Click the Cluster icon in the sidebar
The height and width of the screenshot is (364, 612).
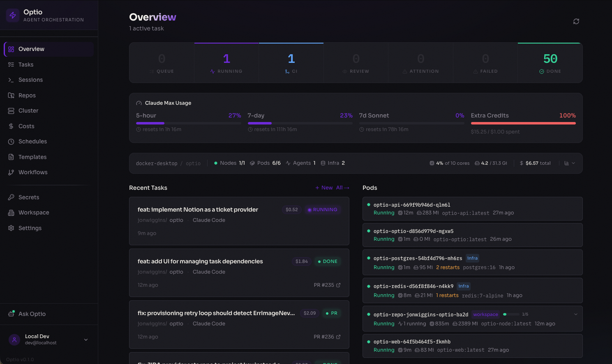tap(11, 111)
